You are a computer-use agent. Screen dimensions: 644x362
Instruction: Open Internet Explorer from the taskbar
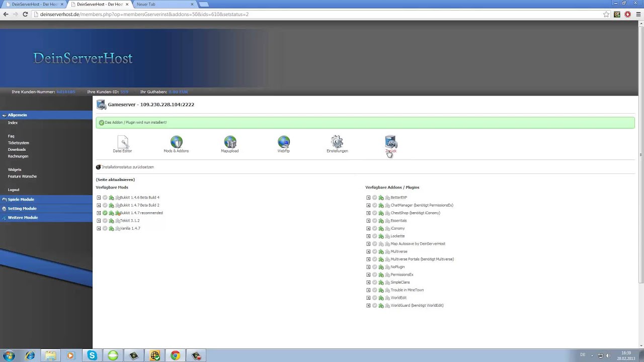point(30,355)
